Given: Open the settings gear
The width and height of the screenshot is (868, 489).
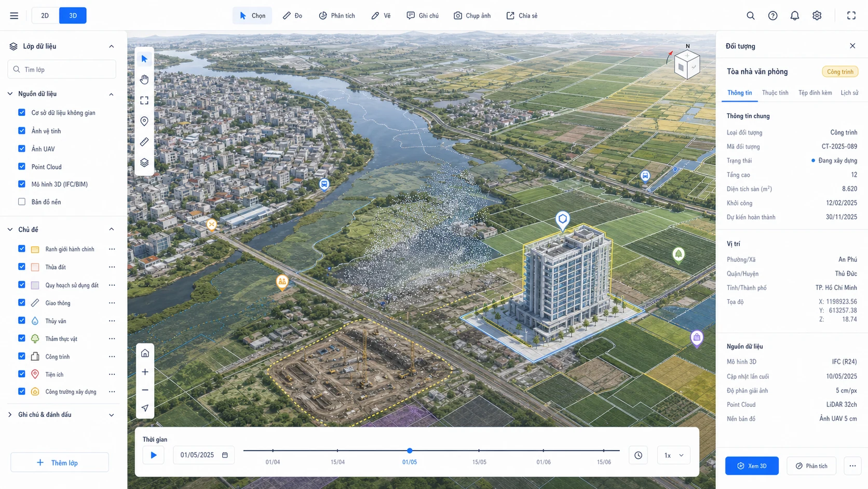Looking at the screenshot, I should [817, 16].
